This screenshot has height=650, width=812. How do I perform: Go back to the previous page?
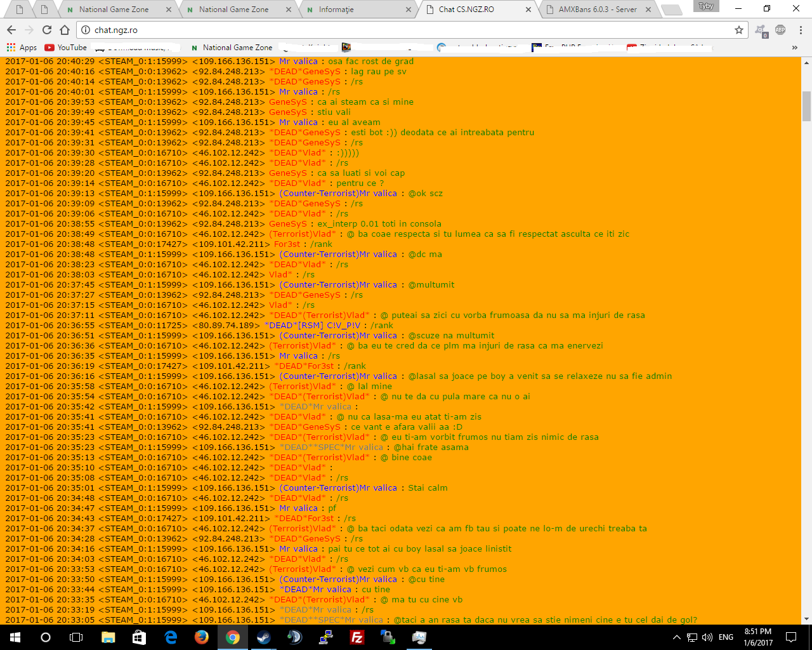11,30
